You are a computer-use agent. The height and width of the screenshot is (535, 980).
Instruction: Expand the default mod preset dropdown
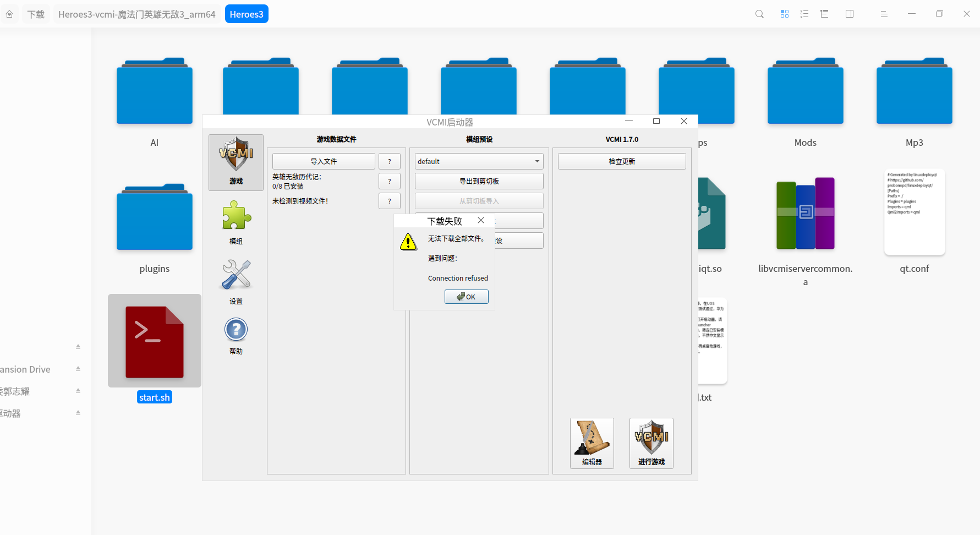tap(479, 161)
